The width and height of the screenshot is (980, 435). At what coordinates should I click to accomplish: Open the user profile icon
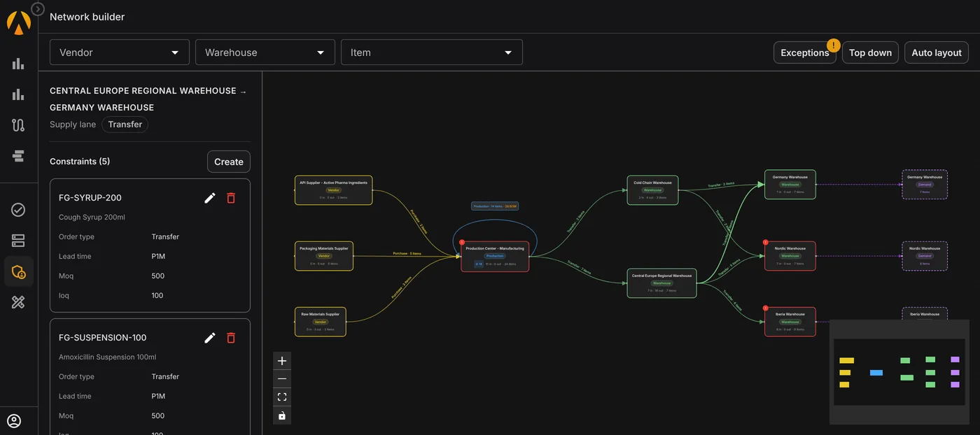click(14, 421)
